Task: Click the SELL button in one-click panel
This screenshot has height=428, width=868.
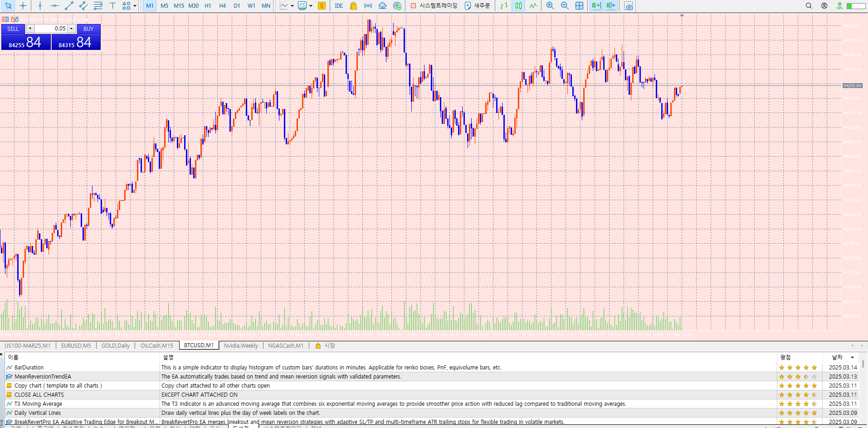Action: (x=13, y=29)
